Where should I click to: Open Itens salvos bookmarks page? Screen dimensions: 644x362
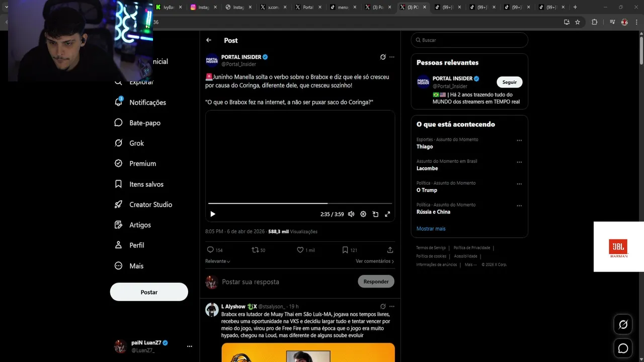point(139,184)
